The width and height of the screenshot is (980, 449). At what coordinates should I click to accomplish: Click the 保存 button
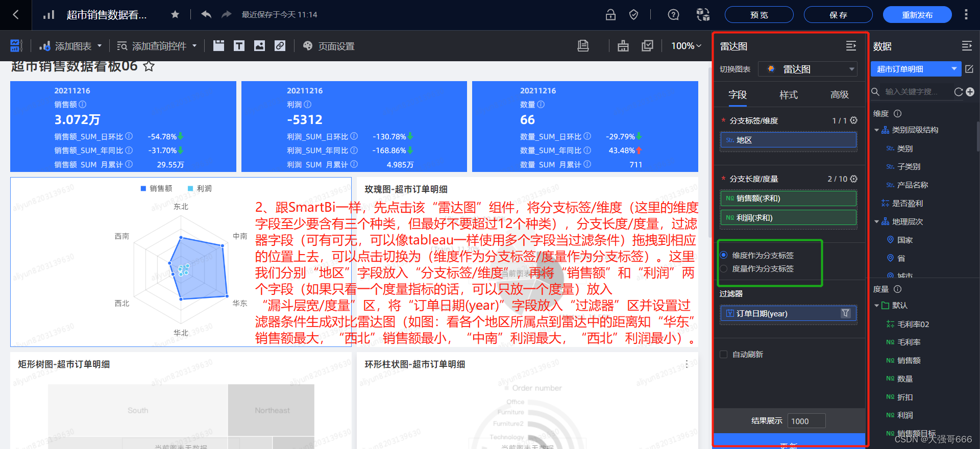(x=838, y=15)
